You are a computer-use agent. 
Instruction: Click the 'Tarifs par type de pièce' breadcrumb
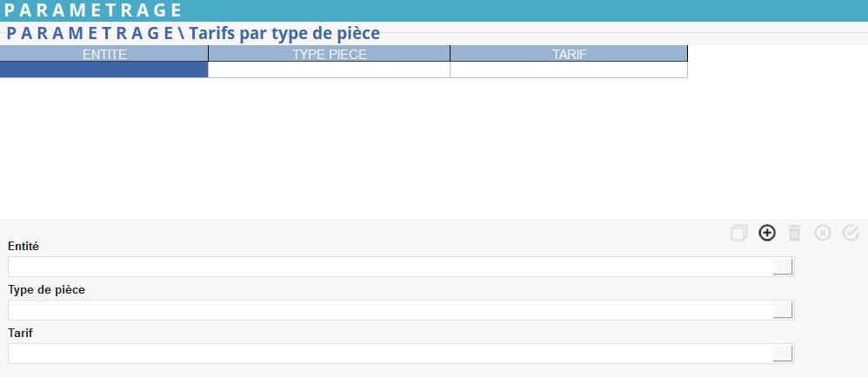pyautogui.click(x=284, y=34)
